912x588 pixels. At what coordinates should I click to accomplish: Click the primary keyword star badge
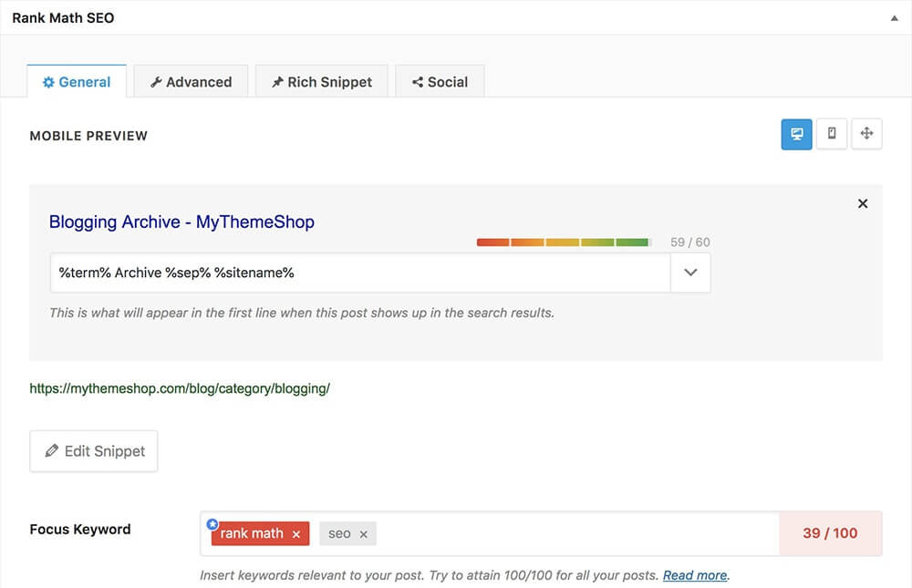[212, 523]
